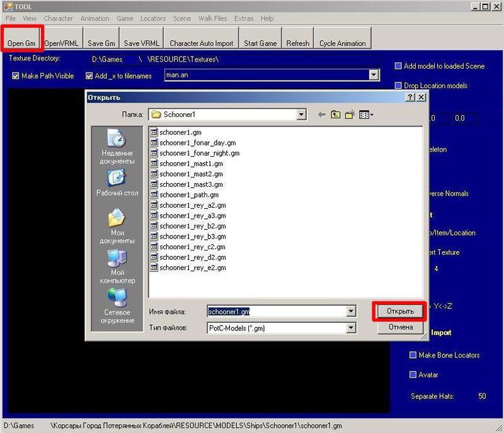Select file schooner1_rey_b3.gm
The image size is (504, 433).
188,237
